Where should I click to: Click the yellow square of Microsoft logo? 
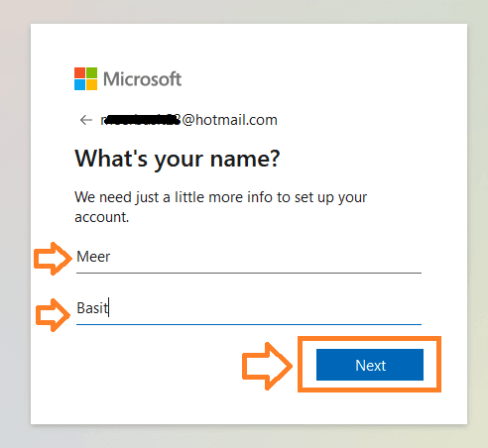tap(92, 85)
